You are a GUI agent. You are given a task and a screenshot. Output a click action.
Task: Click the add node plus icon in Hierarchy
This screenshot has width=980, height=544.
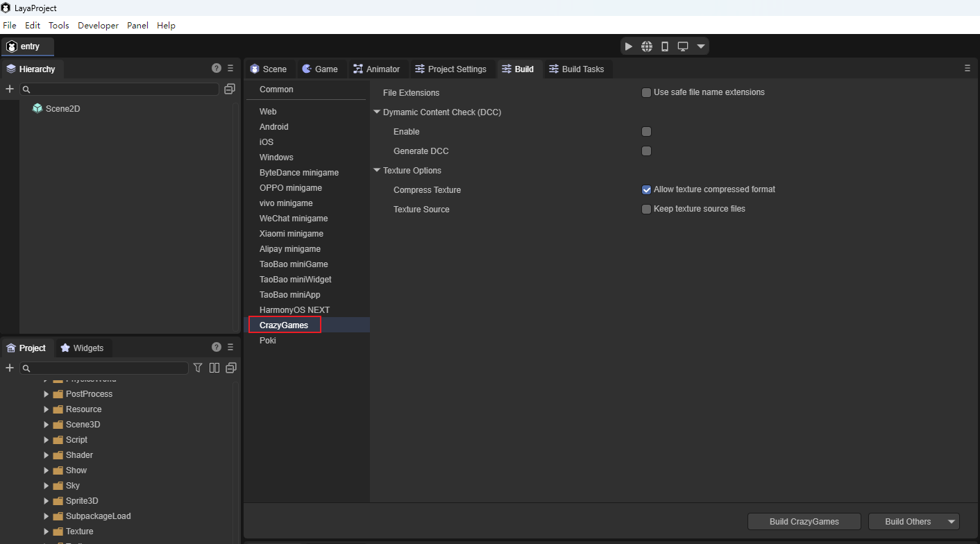[x=10, y=89]
